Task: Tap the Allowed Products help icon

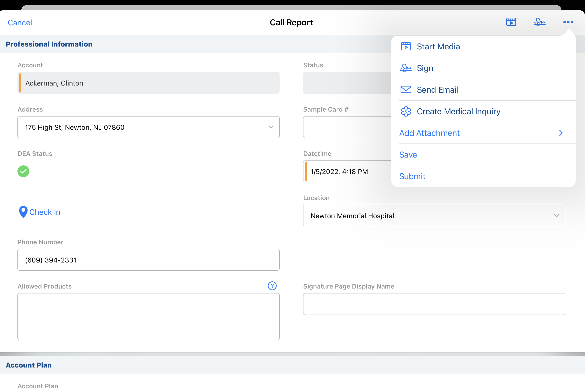Action: (272, 286)
